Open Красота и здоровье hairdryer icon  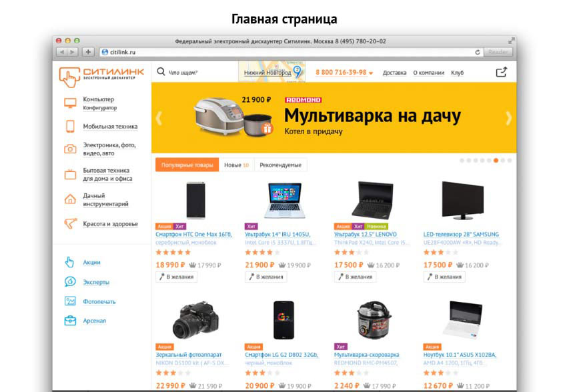71,223
